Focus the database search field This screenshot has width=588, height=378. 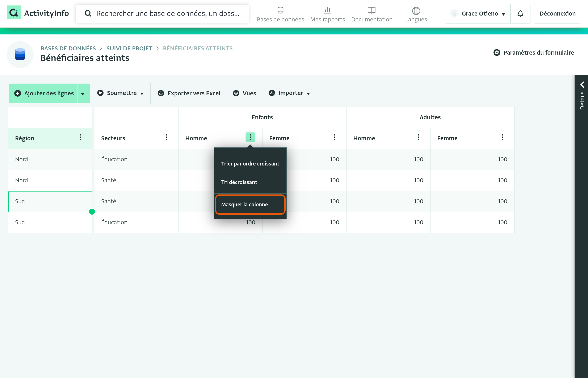click(162, 13)
